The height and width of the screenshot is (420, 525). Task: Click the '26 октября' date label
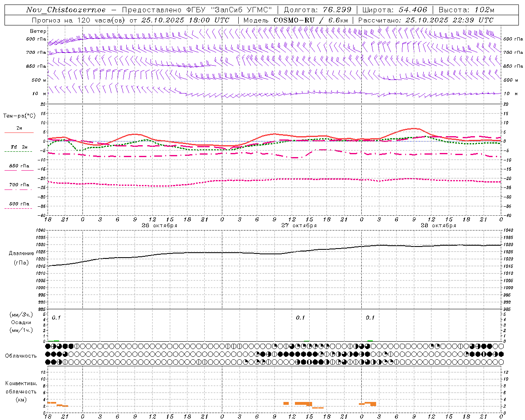[160, 226]
